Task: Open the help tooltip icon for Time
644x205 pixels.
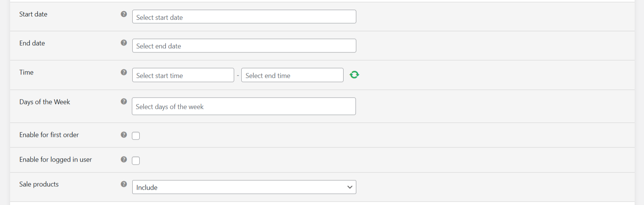Action: [x=124, y=72]
